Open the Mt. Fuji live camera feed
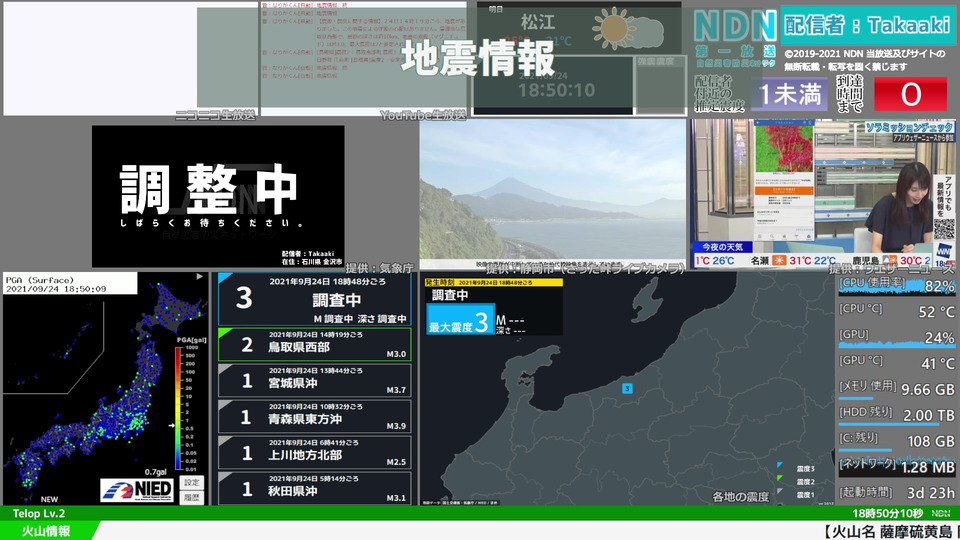This screenshot has height=540, width=960. click(553, 194)
